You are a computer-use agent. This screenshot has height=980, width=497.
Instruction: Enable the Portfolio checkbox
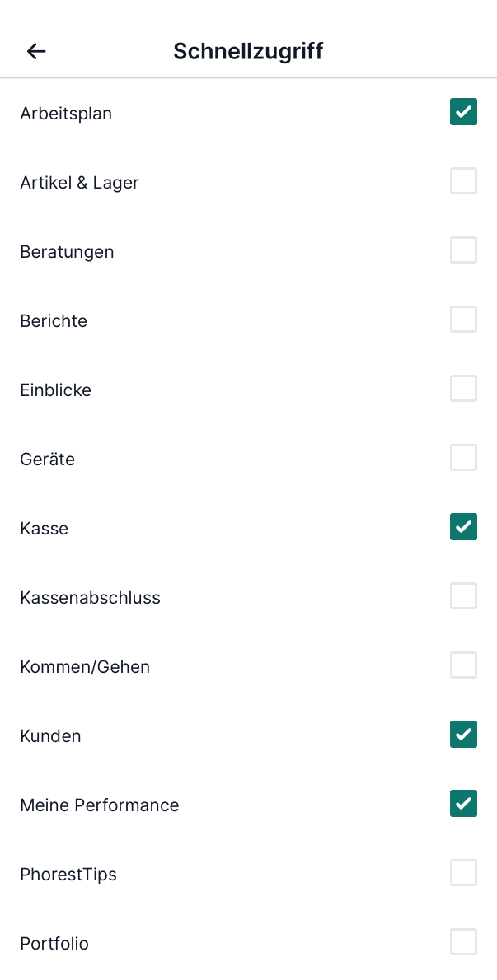[x=463, y=942]
